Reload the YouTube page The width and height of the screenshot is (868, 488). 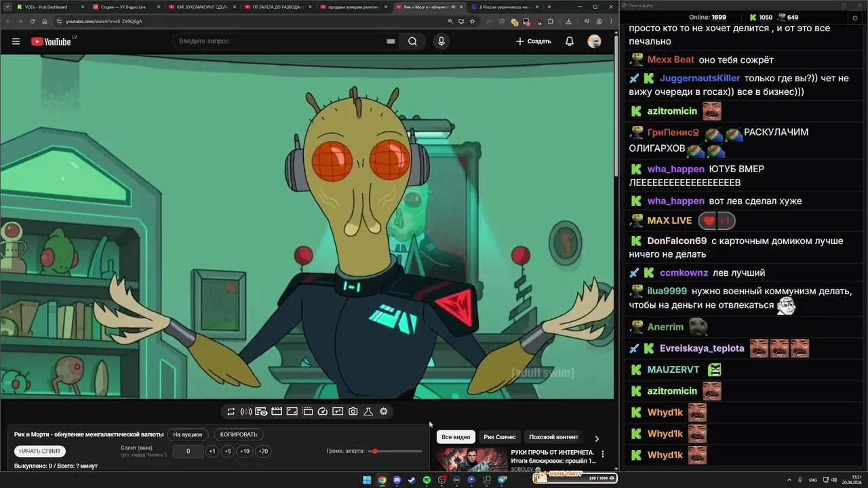pyautogui.click(x=32, y=21)
